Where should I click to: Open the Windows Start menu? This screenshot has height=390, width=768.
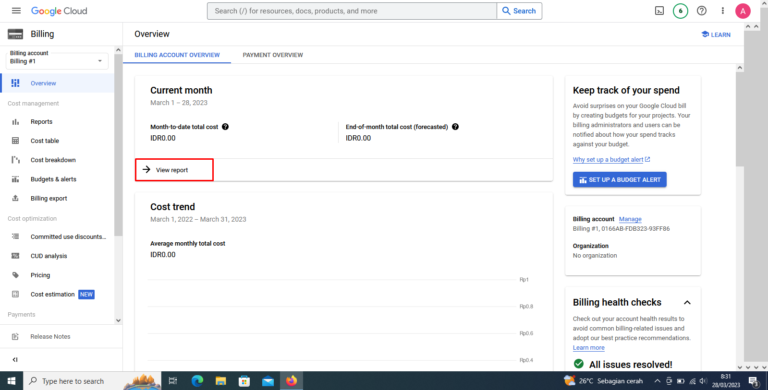(x=11, y=381)
